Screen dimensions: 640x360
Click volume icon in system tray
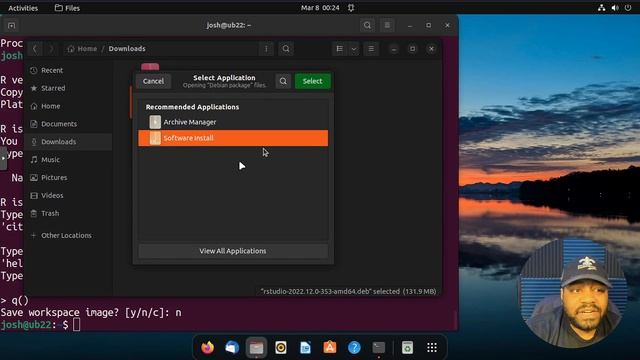(x=615, y=8)
